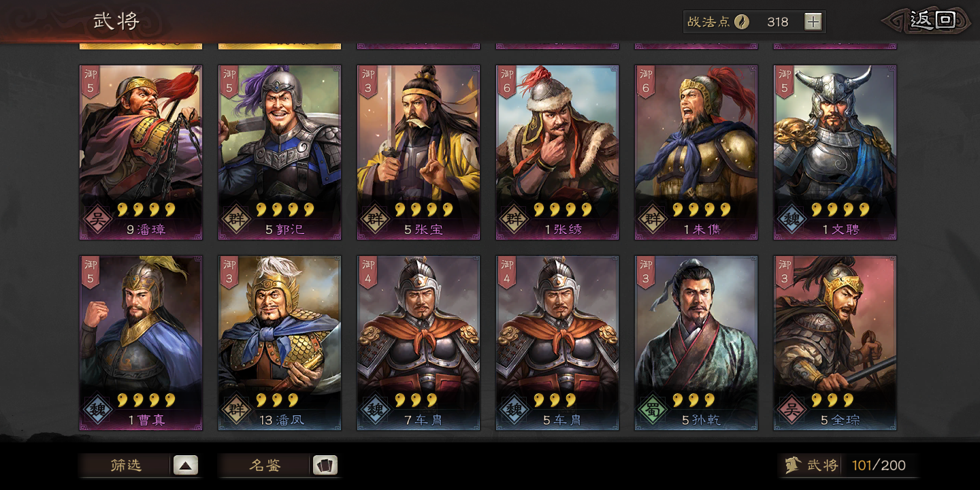
Task: Click the level 7 车胄 card
Action: coord(419,343)
